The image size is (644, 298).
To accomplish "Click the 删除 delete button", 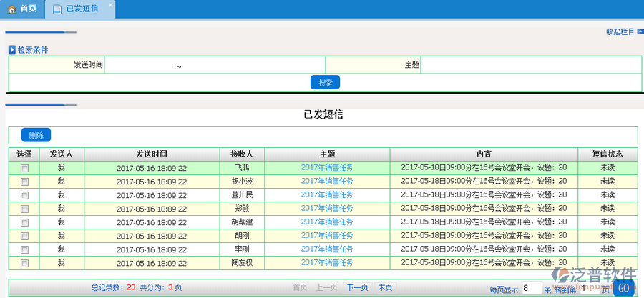I will 36,136.
